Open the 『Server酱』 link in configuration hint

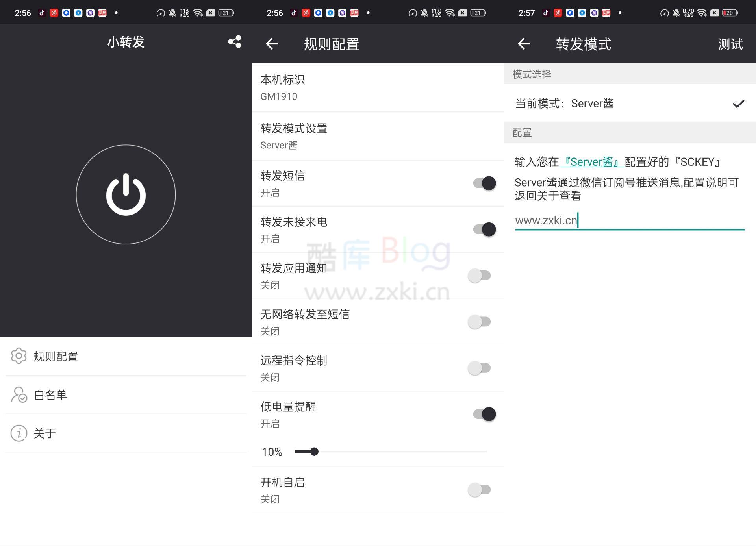591,161
